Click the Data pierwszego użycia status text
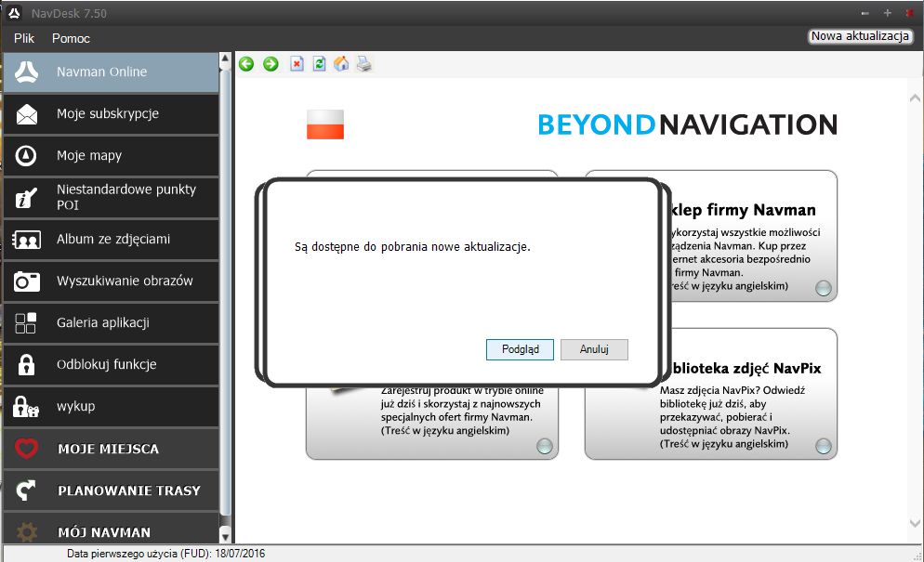924x562 pixels. click(x=165, y=554)
